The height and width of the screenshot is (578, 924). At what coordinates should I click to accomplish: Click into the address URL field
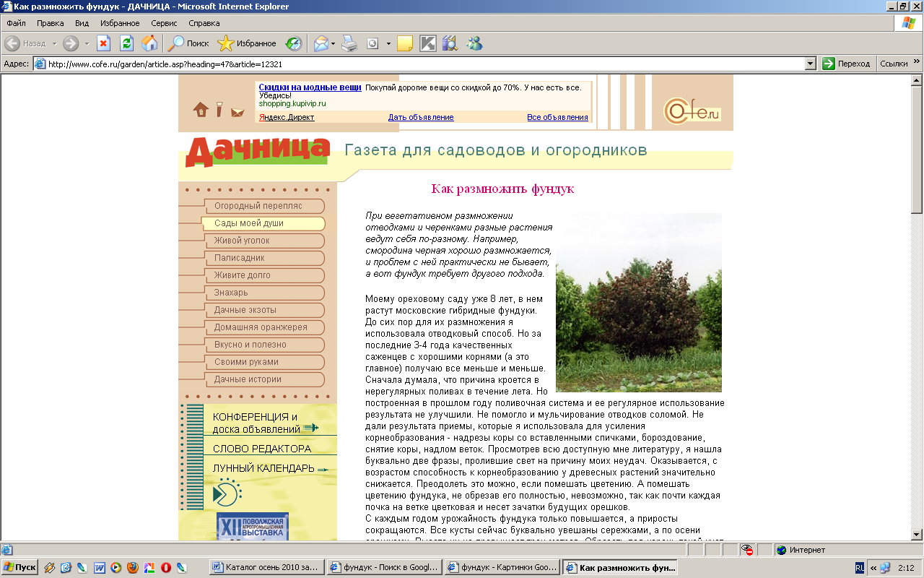(x=424, y=64)
